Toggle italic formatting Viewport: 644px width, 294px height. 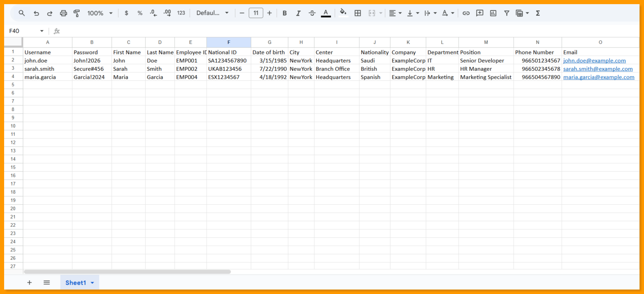click(x=298, y=13)
